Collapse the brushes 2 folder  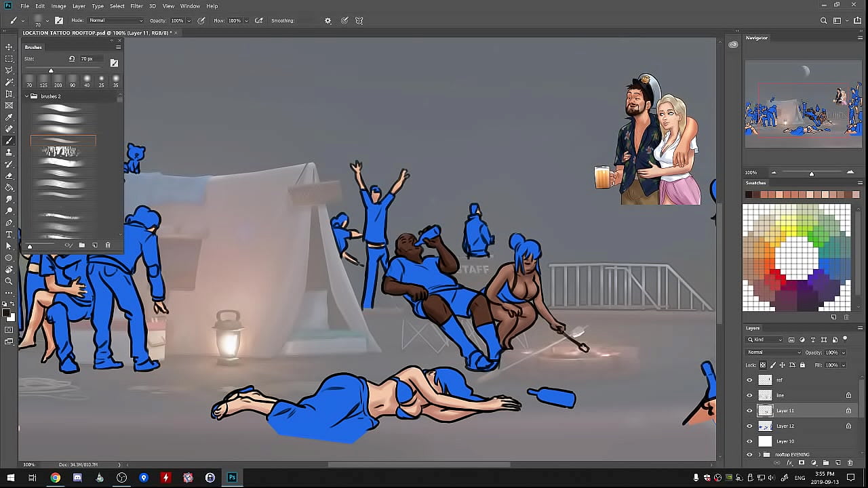[26, 96]
